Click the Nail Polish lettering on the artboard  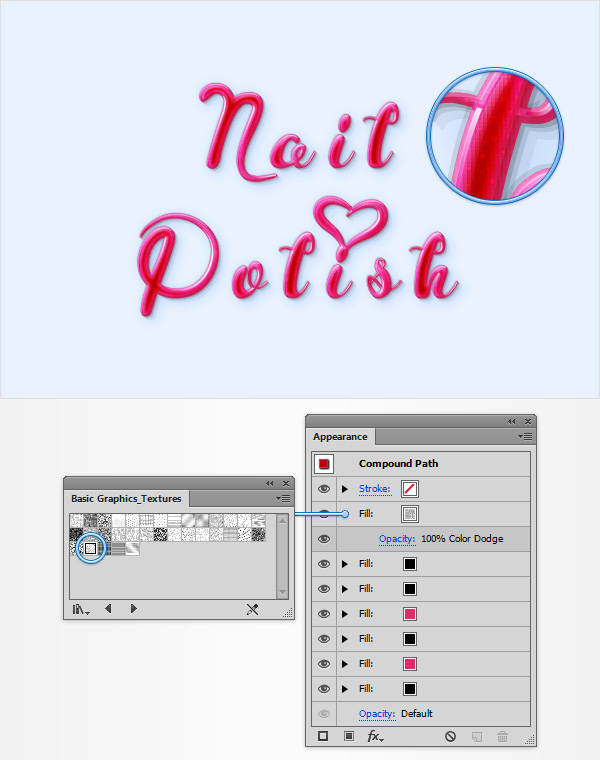click(x=299, y=201)
